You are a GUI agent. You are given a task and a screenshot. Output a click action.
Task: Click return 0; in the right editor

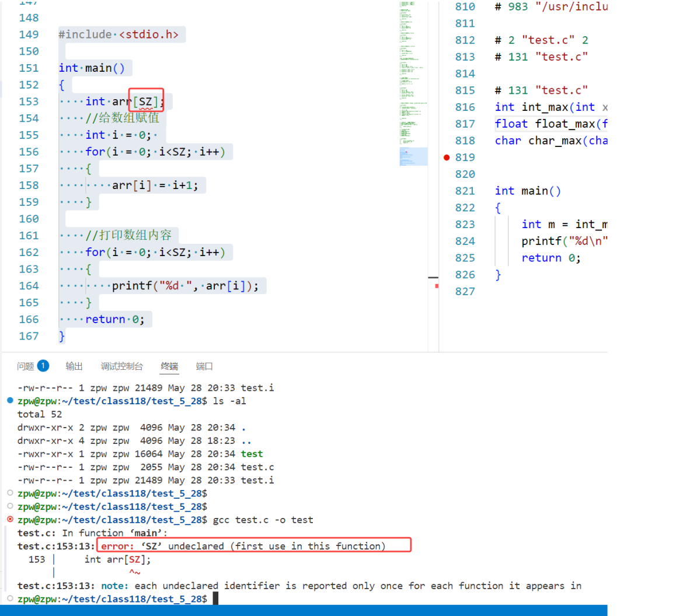coord(551,258)
